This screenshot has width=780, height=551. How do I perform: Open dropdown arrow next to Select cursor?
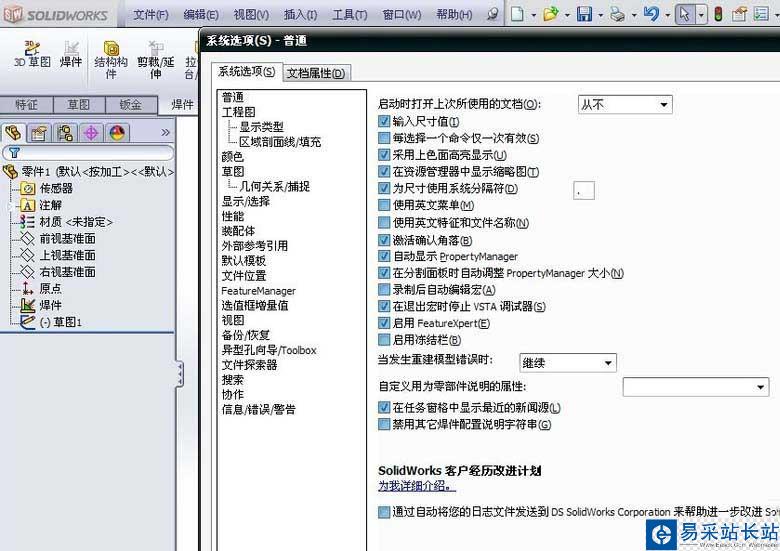(701, 15)
